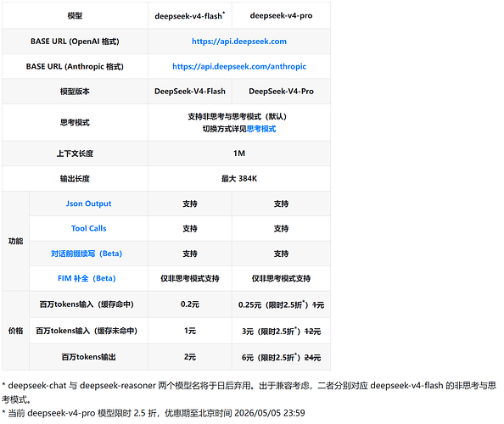Screen dimensions: 504x424
Task: Click the 百万tokens输出 label
Action: [89, 357]
